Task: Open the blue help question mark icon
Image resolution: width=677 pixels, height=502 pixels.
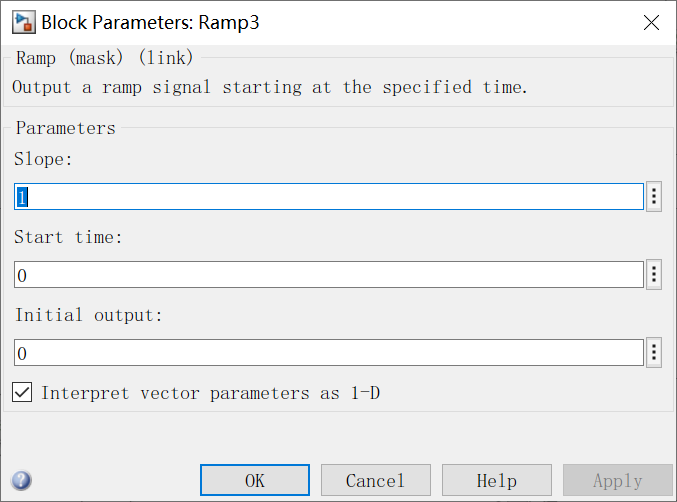Action: tap(22, 481)
